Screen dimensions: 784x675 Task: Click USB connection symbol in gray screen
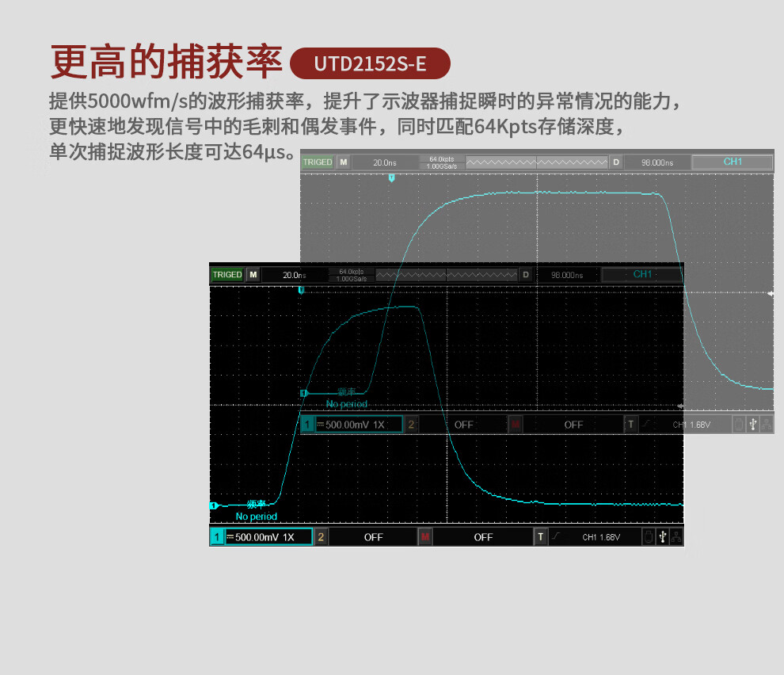click(753, 425)
